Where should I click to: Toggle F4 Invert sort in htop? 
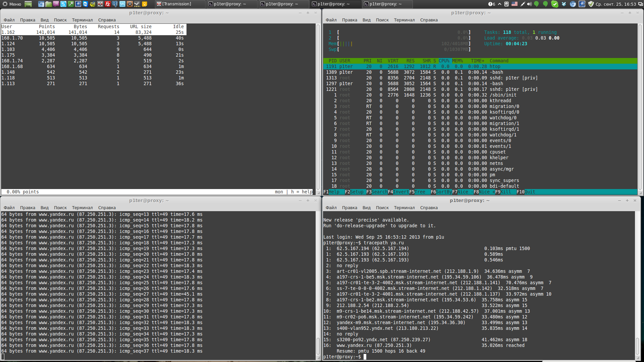[400, 192]
